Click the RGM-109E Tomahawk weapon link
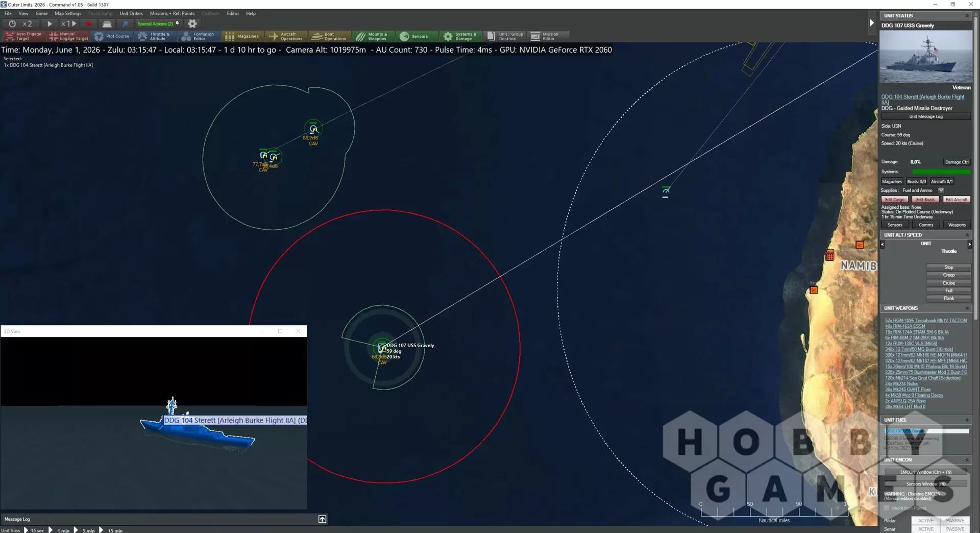This screenshot has height=533, width=980. [925, 321]
